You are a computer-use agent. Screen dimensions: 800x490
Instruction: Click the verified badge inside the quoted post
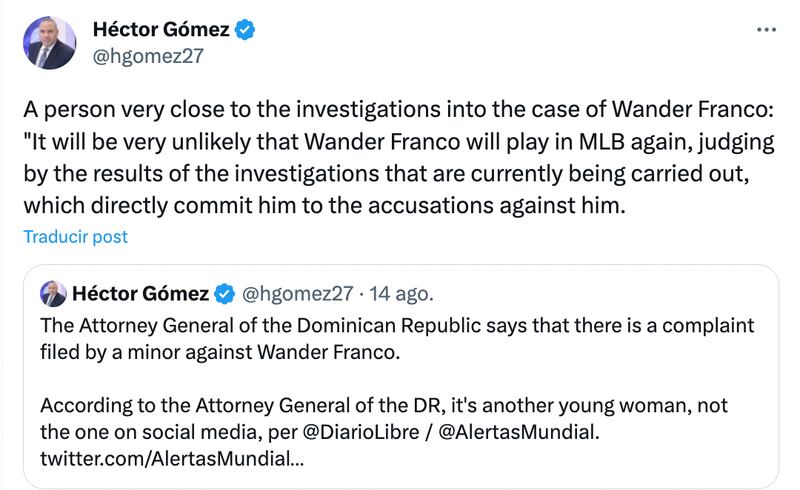pos(226,294)
